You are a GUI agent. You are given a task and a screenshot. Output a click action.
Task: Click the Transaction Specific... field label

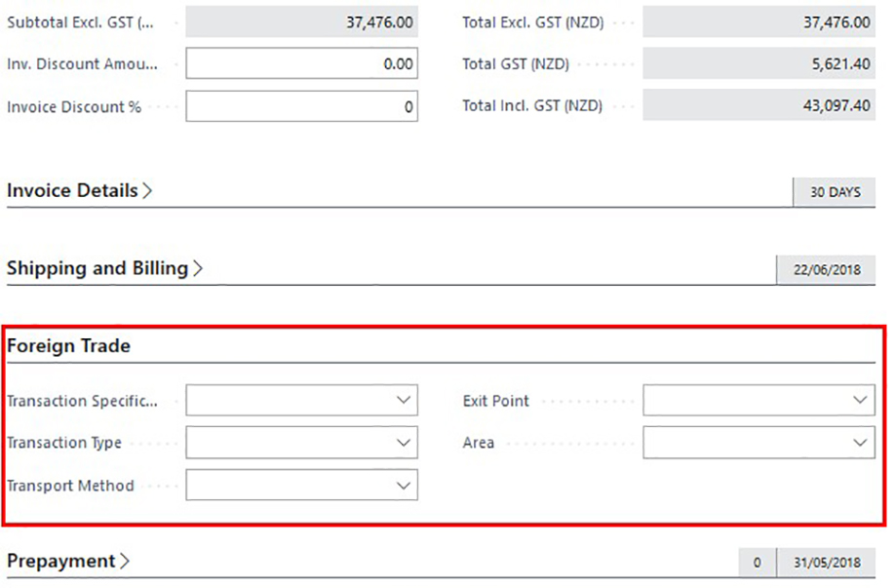coord(82,401)
